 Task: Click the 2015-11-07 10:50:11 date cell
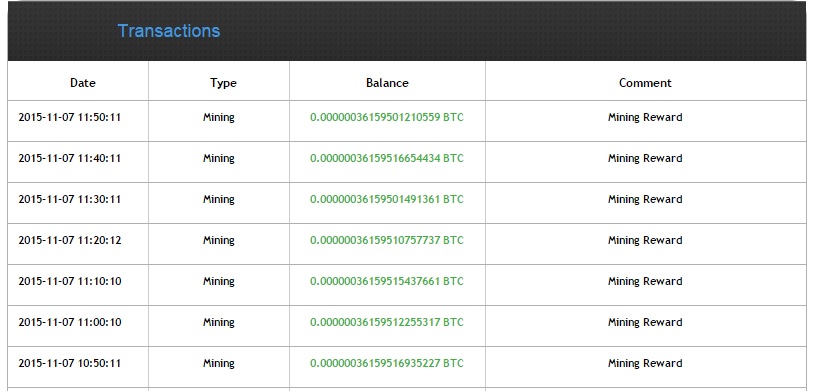click(70, 363)
